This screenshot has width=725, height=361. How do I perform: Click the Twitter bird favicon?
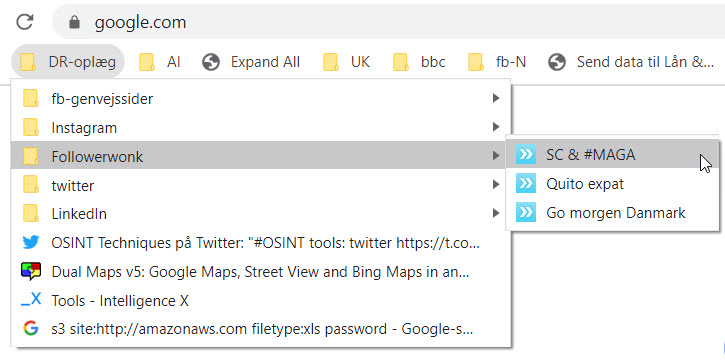31,243
